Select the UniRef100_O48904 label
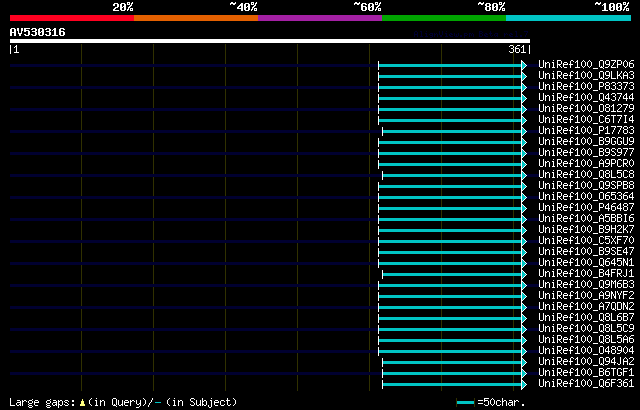The width and height of the screenshot is (640, 410). tap(586, 351)
